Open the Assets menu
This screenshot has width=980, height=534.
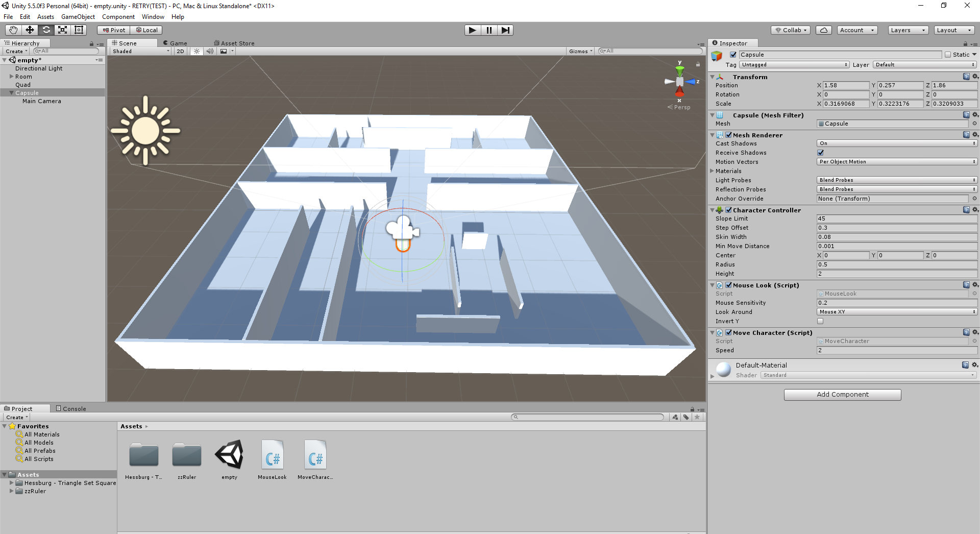45,17
